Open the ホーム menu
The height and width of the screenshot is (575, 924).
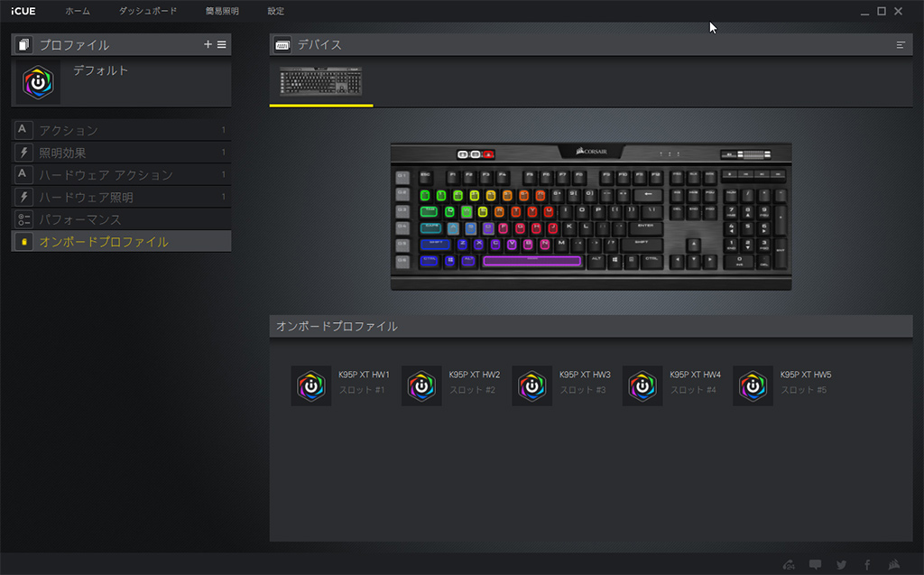coord(78,11)
